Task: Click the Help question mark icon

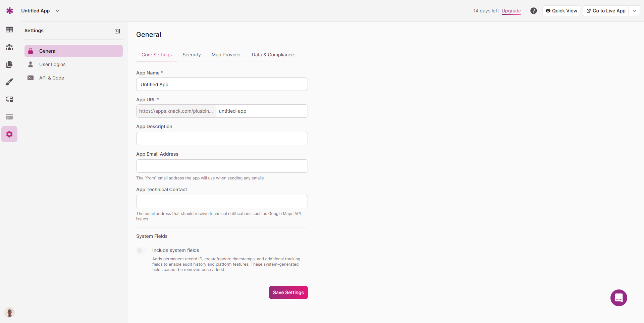Action: click(533, 11)
